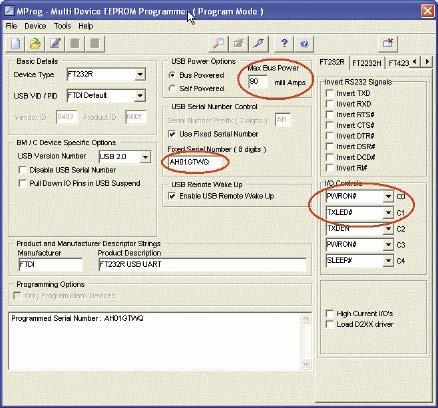Image resolution: width=438 pixels, height=408 pixels.
Task: Check the Invert RI# box
Action: click(329, 168)
